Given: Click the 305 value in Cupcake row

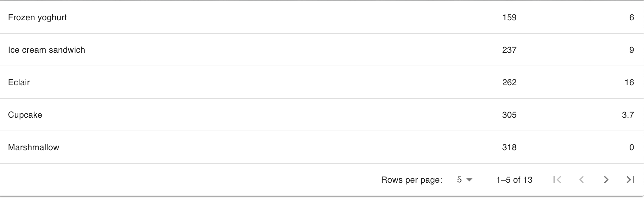Looking at the screenshot, I should (509, 115).
